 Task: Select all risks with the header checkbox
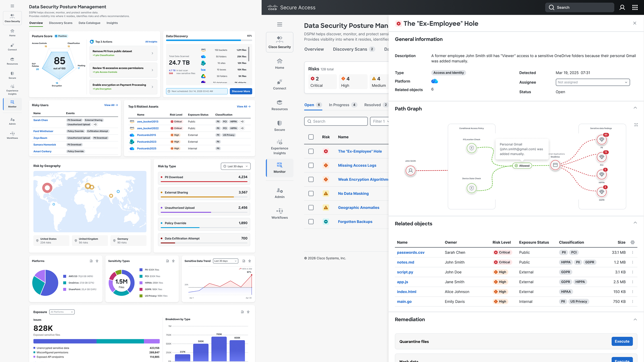coord(311,137)
